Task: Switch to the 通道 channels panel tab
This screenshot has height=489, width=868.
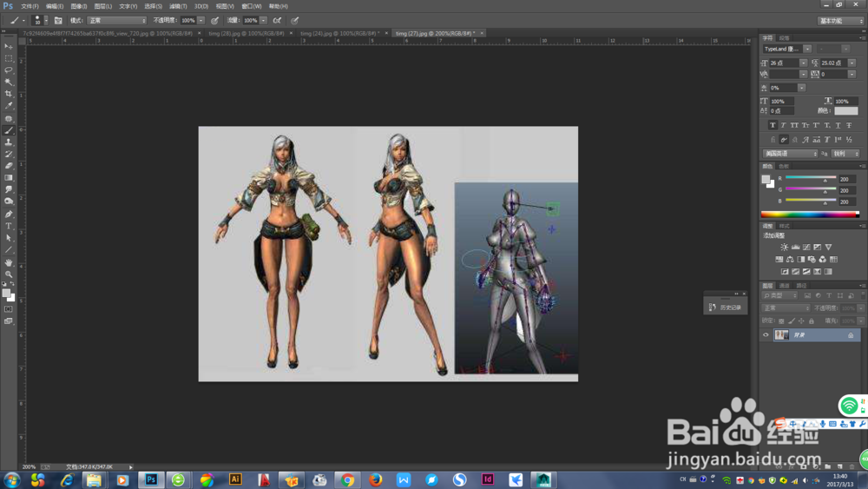Action: pyautogui.click(x=784, y=286)
